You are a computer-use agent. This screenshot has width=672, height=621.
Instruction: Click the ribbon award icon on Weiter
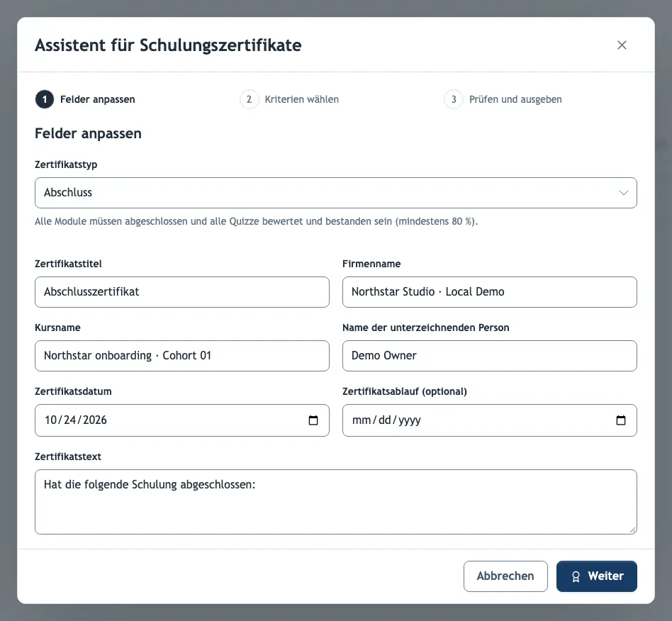tap(576, 576)
